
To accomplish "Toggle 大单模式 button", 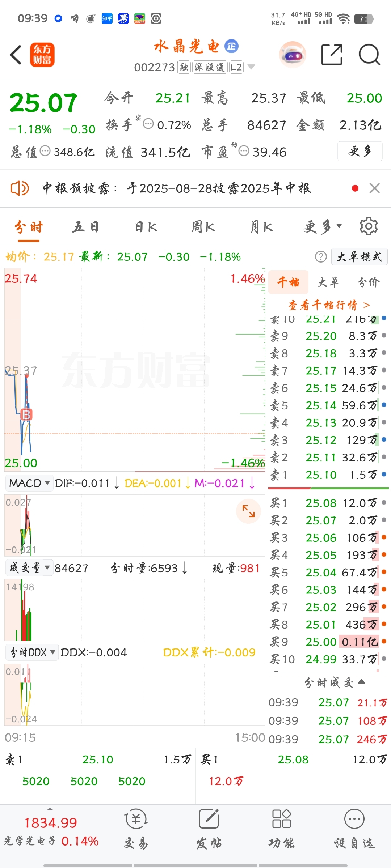I will coord(360,257).
